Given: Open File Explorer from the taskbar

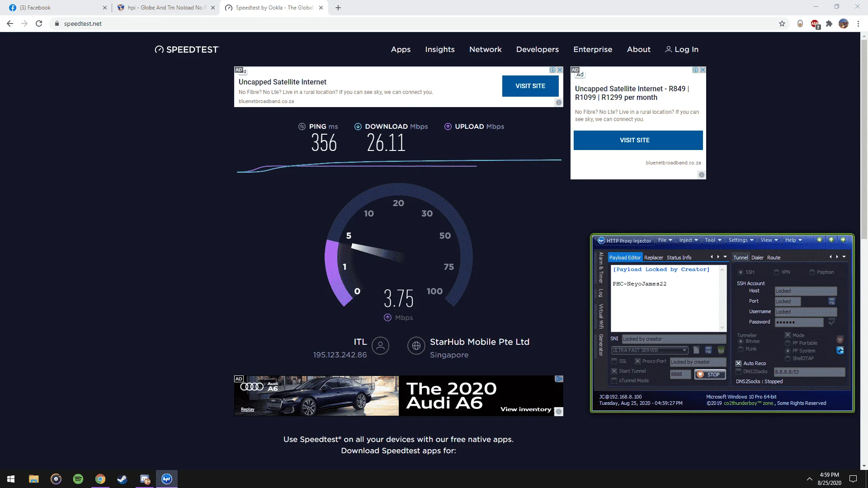Looking at the screenshot, I should (34, 479).
